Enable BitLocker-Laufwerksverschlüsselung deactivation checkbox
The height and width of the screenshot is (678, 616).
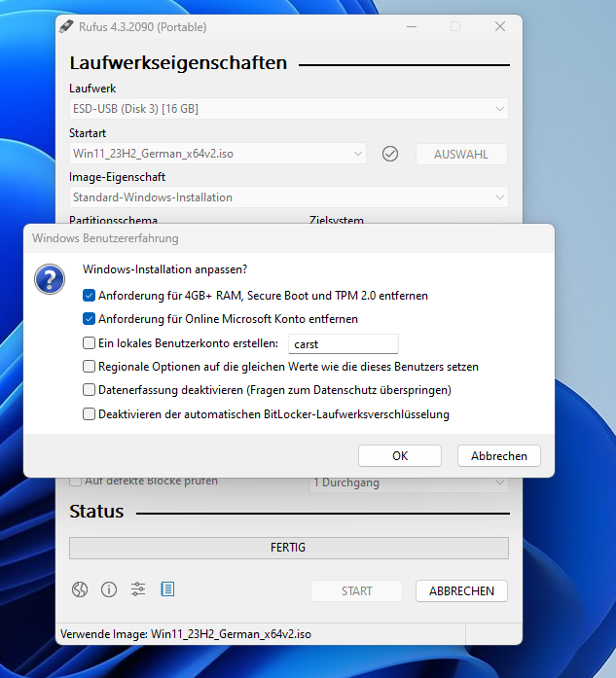(x=90, y=414)
